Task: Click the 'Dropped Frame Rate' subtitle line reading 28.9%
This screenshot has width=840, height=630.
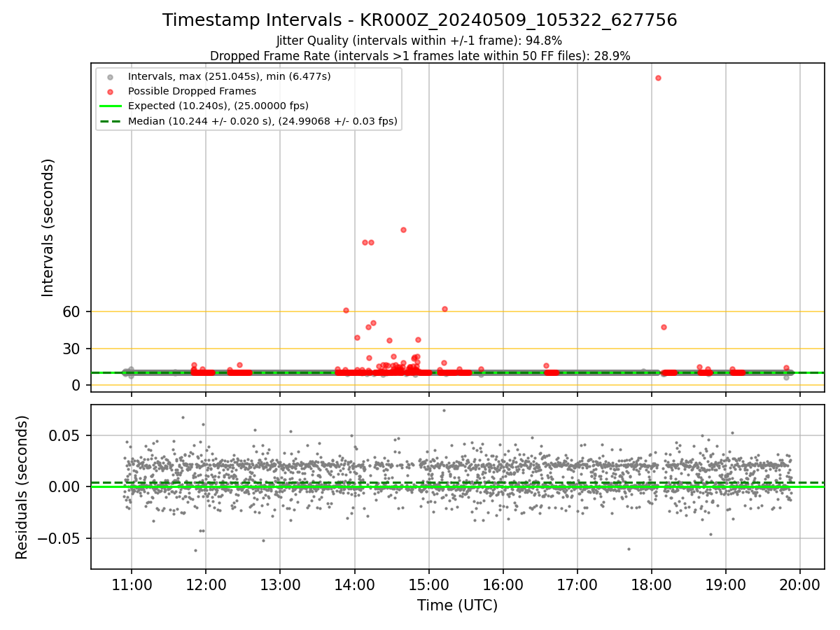Action: coord(420,56)
